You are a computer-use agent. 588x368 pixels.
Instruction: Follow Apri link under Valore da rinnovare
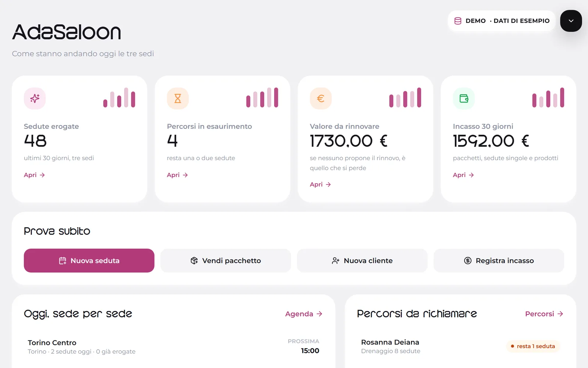point(320,184)
